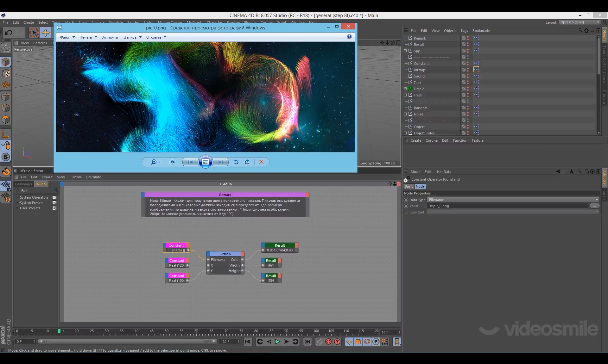Open Calculate menu in XPresso Editor
The height and width of the screenshot is (364, 608).
click(x=93, y=177)
